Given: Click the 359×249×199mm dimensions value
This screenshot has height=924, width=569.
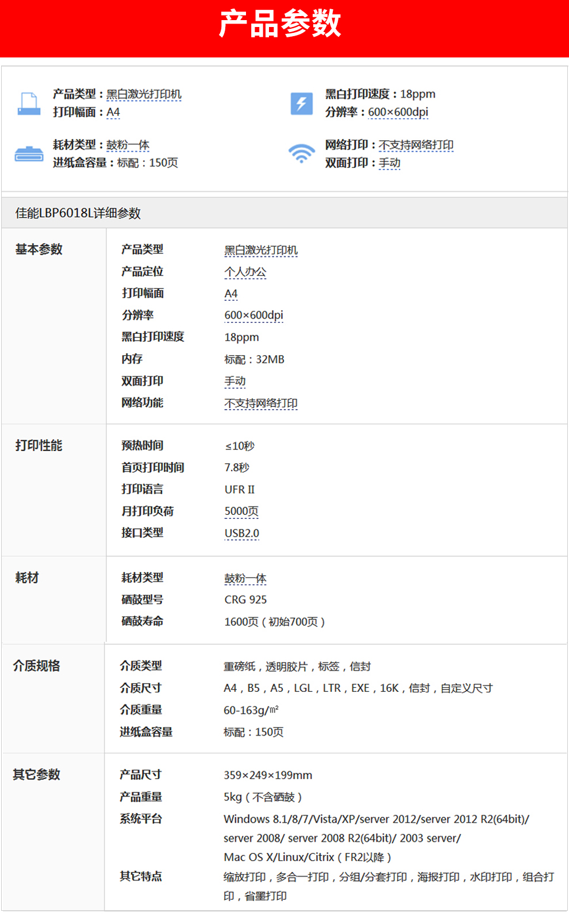Looking at the screenshot, I should [x=268, y=775].
